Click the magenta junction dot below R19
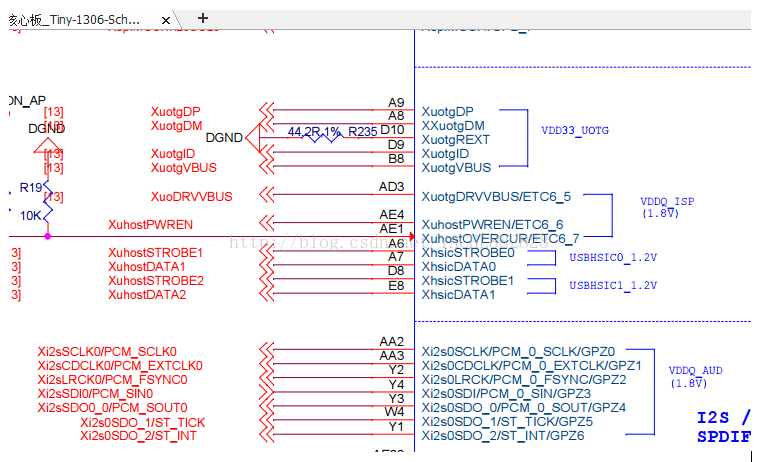This screenshot has height=462, width=768. pos(48,236)
